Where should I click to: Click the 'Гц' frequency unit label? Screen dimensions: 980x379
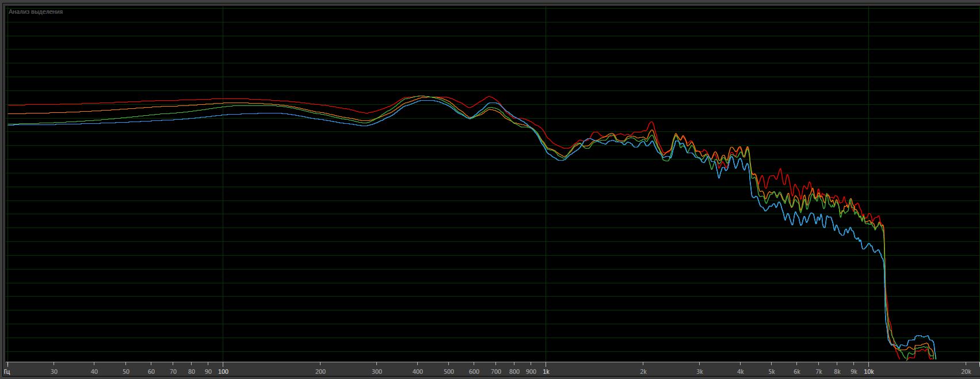click(x=6, y=372)
